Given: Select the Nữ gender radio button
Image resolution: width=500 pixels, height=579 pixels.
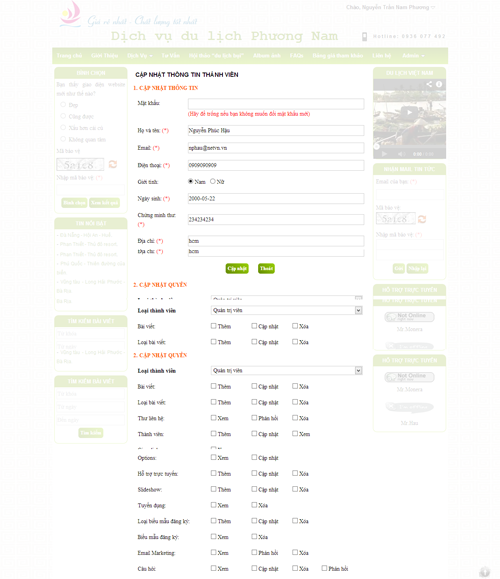Looking at the screenshot, I should click(213, 181).
